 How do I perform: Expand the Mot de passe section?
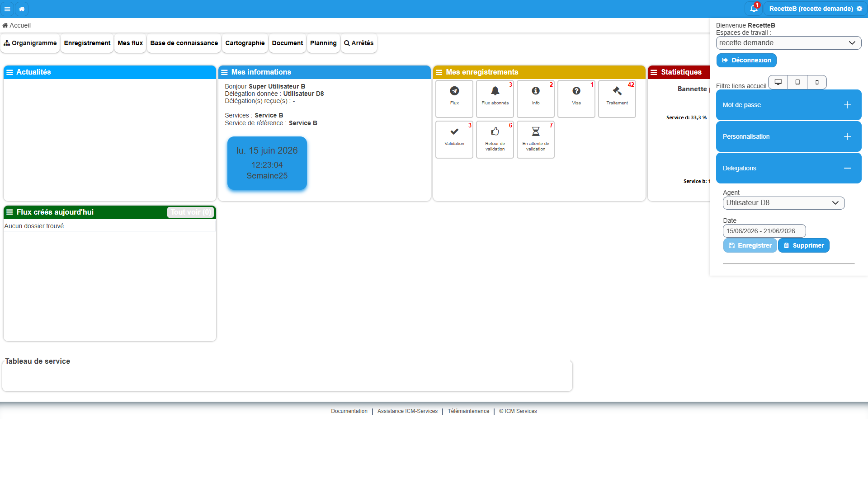(788, 105)
